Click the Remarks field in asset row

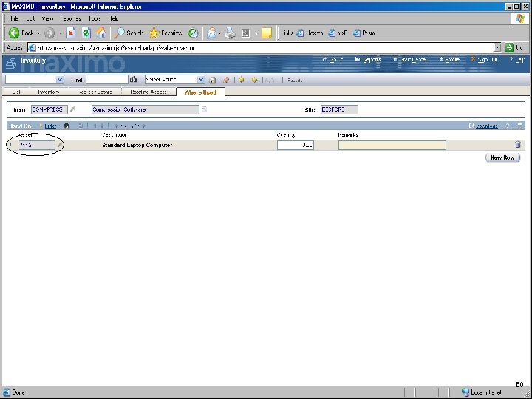pyautogui.click(x=392, y=145)
